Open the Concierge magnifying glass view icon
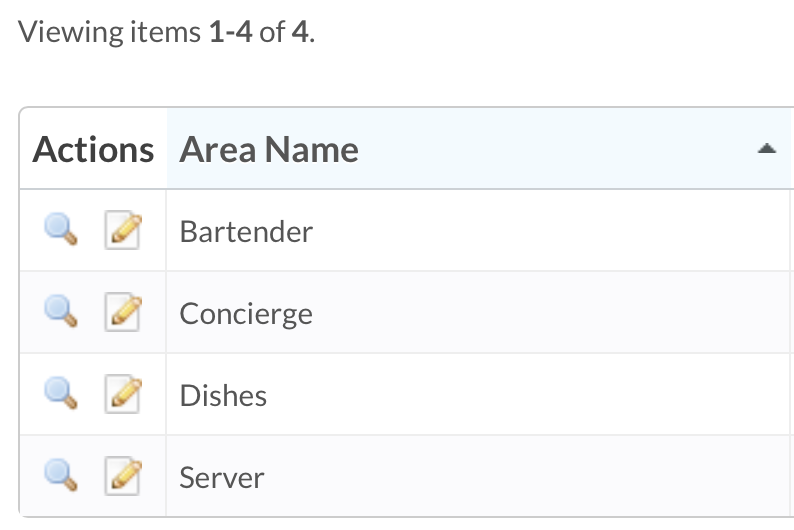 tap(61, 311)
